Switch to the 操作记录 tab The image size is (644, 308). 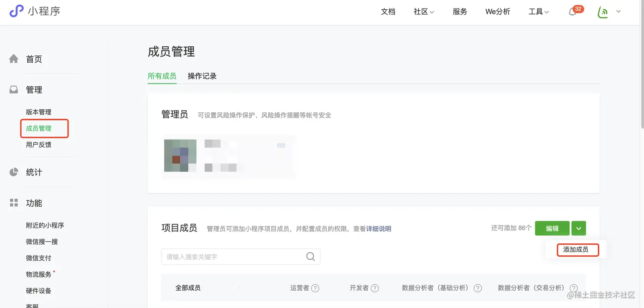click(201, 76)
